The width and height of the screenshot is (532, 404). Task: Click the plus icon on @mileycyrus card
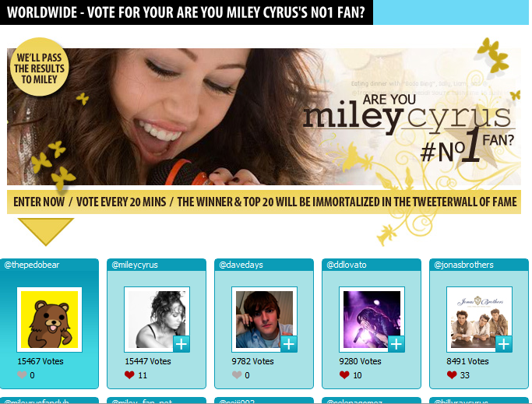coord(181,344)
